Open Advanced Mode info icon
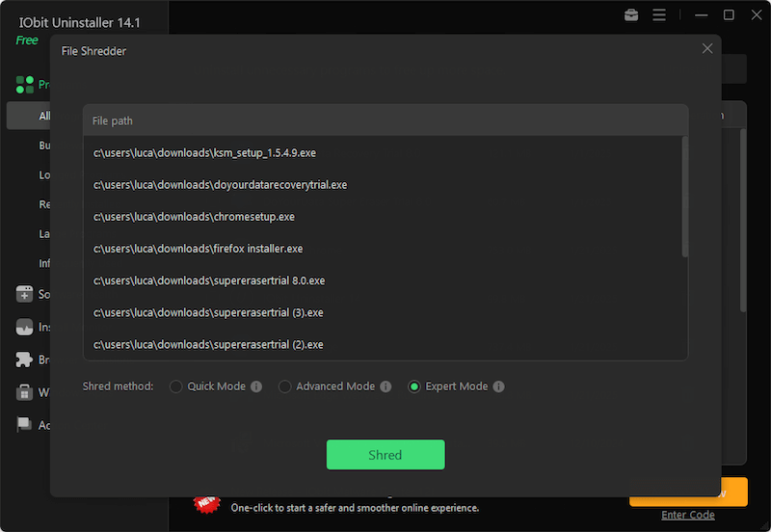Screen dimensions: 771x532 (x=385, y=386)
